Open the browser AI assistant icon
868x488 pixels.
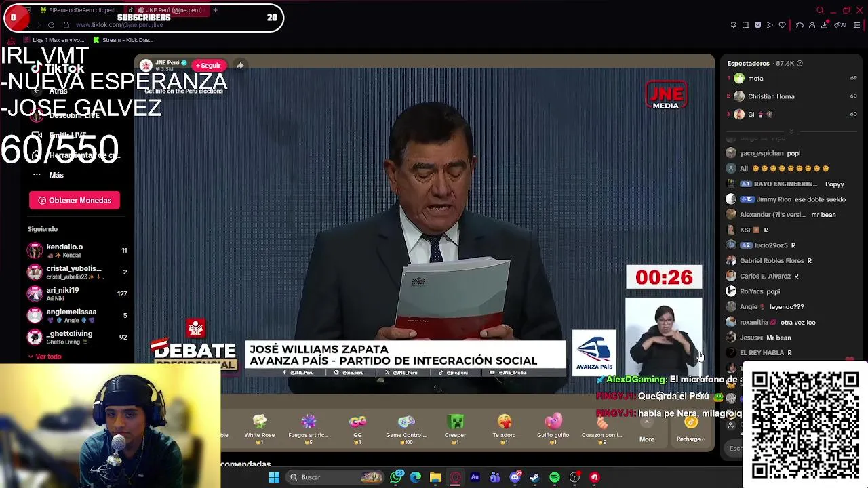[840, 25]
